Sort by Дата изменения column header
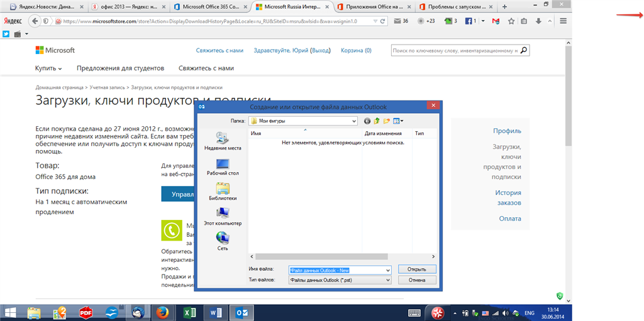The height and width of the screenshot is (321, 644). coord(387,134)
